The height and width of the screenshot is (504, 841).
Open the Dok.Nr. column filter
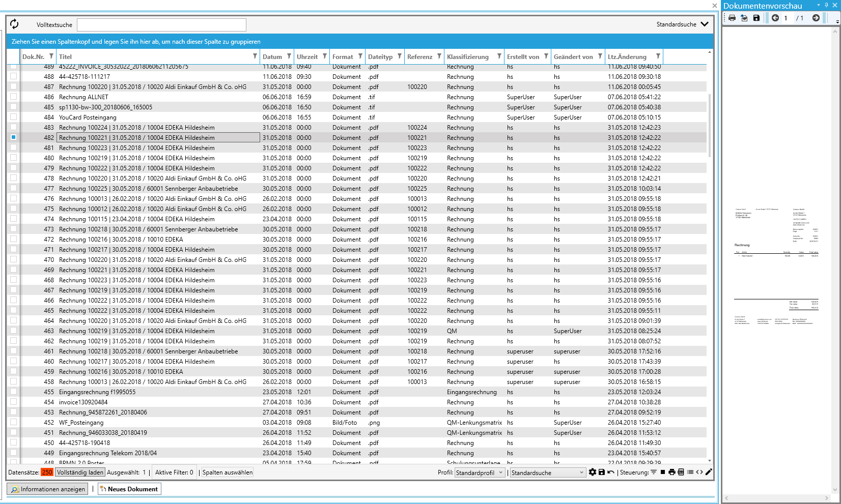51,56
